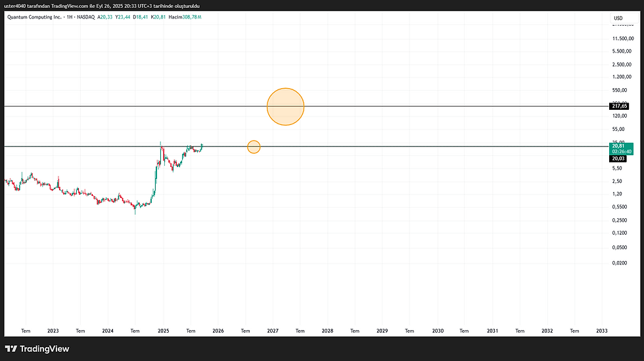This screenshot has width=644, height=361.
Task: Click the open value A20,33
Action: click(104, 17)
